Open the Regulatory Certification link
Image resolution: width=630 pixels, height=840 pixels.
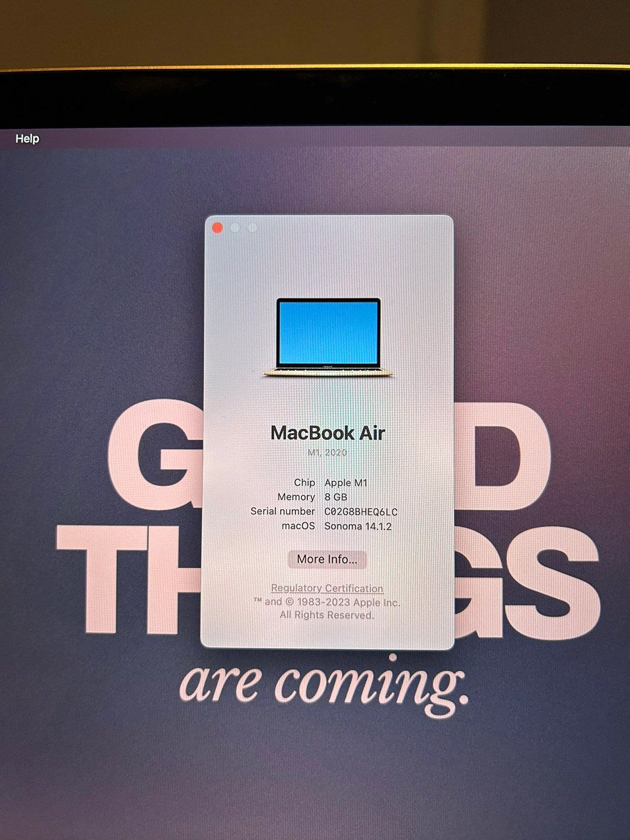pyautogui.click(x=327, y=588)
